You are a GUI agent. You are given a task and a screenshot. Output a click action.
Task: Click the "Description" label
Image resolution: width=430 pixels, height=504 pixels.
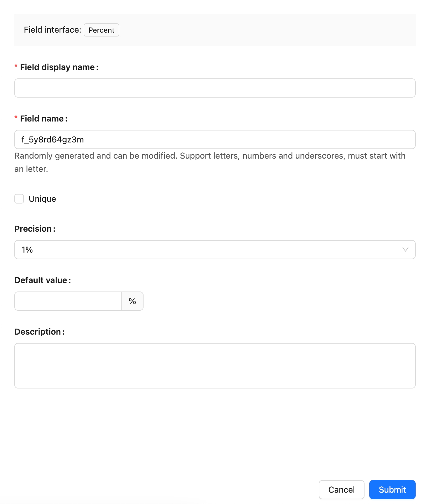[x=38, y=332]
